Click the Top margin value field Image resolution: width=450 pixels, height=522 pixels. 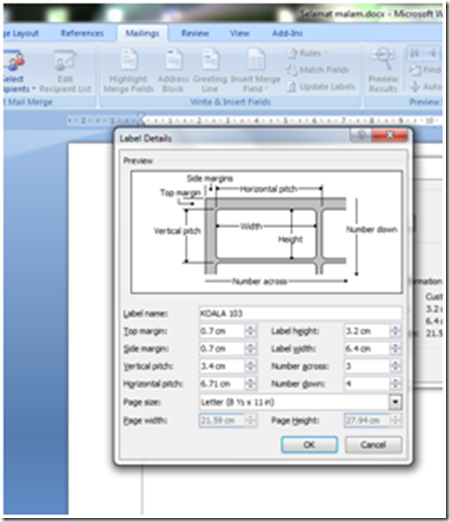point(222,331)
